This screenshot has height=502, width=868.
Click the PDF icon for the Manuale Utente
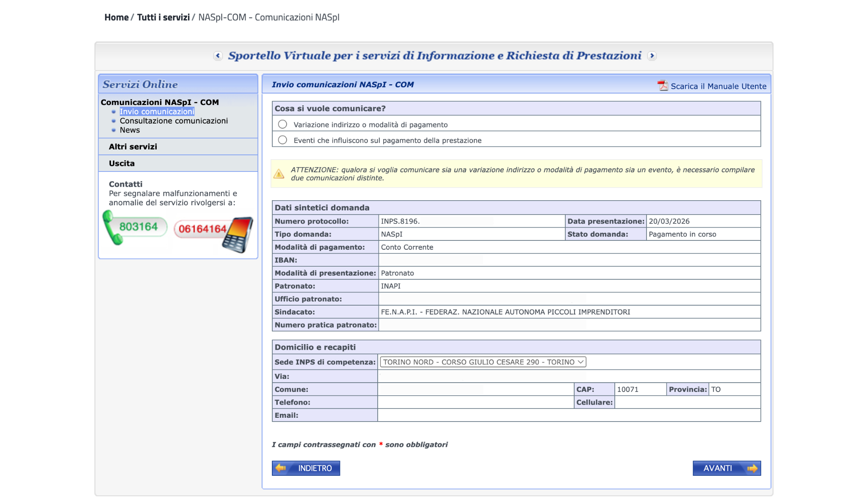[x=662, y=86]
